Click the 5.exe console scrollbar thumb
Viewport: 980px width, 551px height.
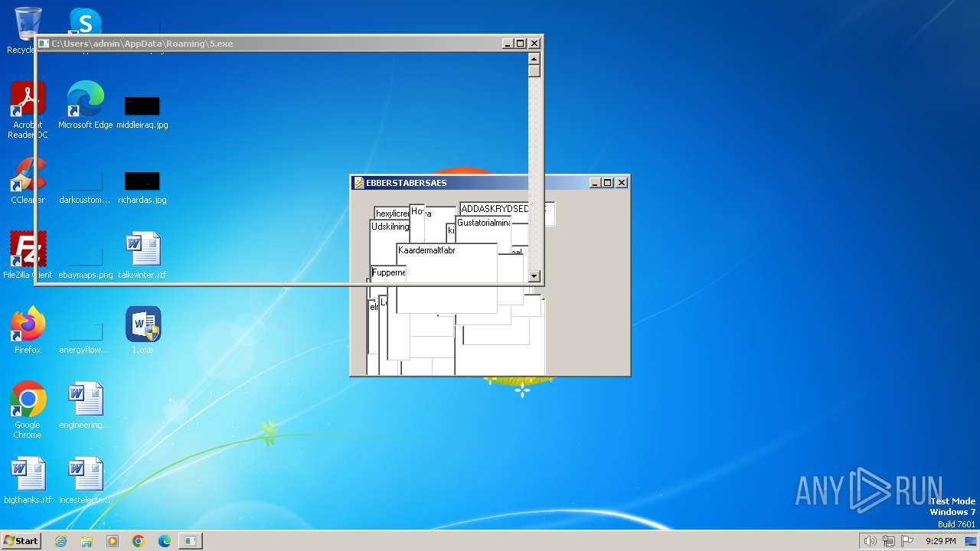[534, 70]
